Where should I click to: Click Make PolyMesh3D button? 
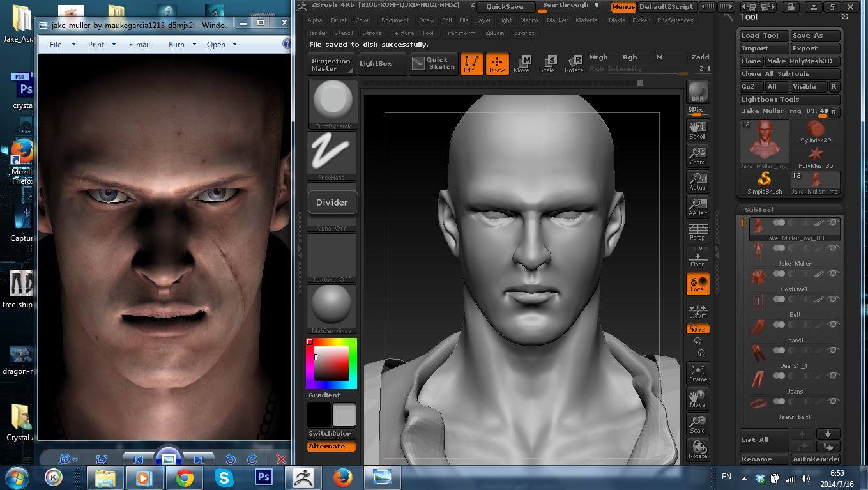pos(802,61)
